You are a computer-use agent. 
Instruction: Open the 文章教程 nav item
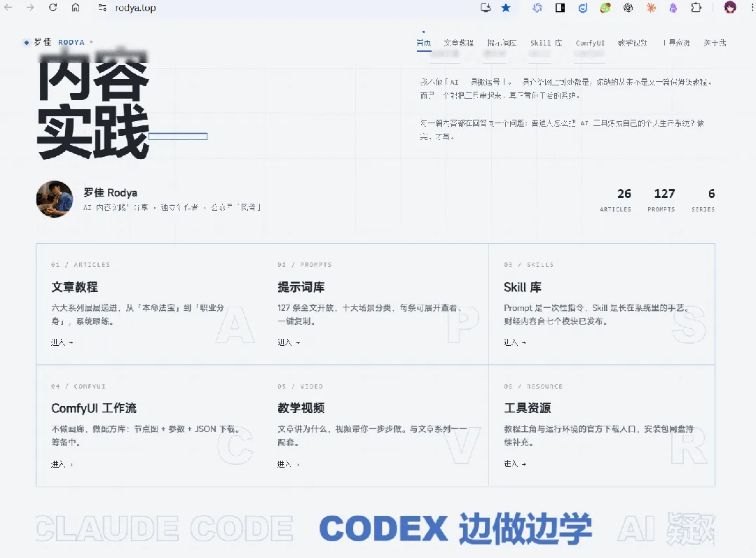pos(458,43)
